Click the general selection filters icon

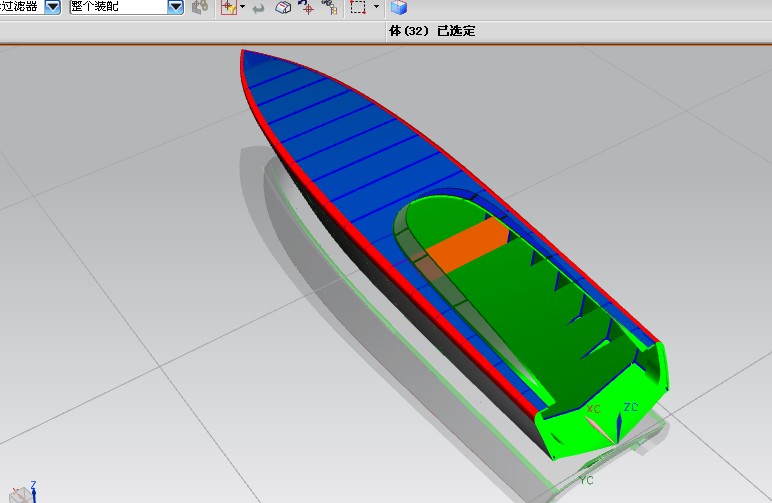tap(228, 7)
